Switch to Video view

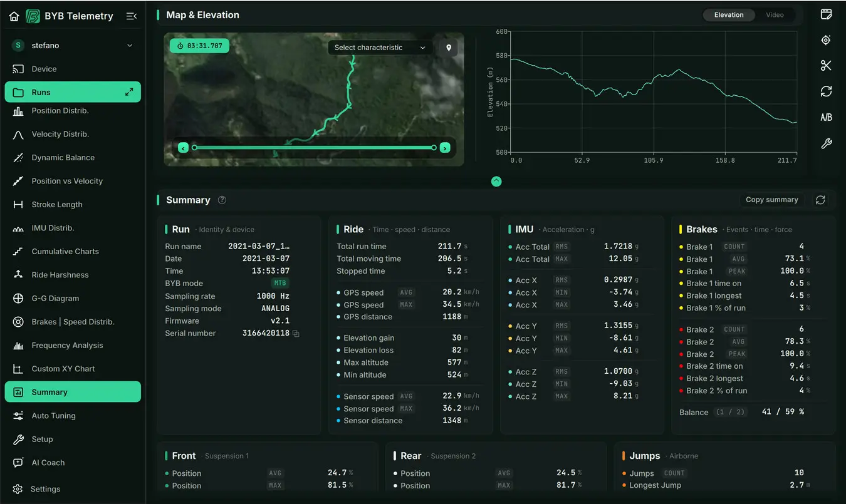pyautogui.click(x=775, y=15)
